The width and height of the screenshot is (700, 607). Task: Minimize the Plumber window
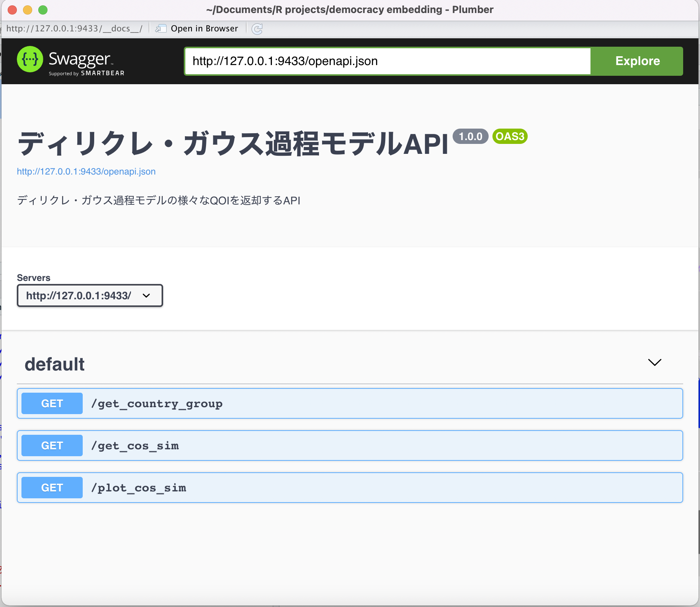tap(28, 10)
